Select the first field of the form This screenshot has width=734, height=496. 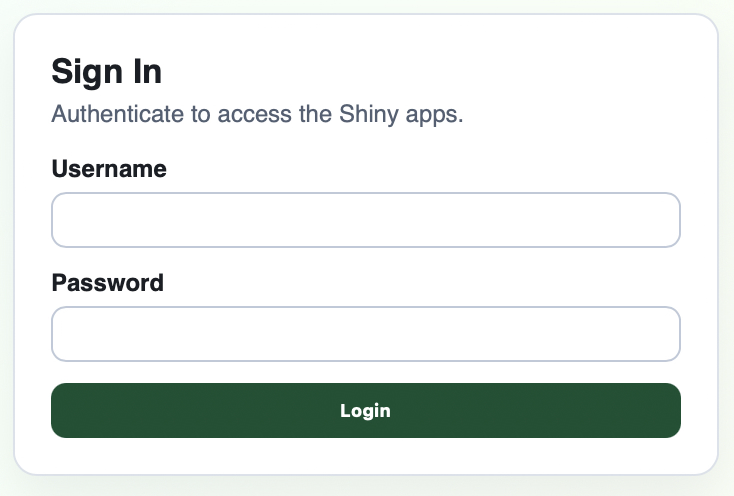point(366,220)
